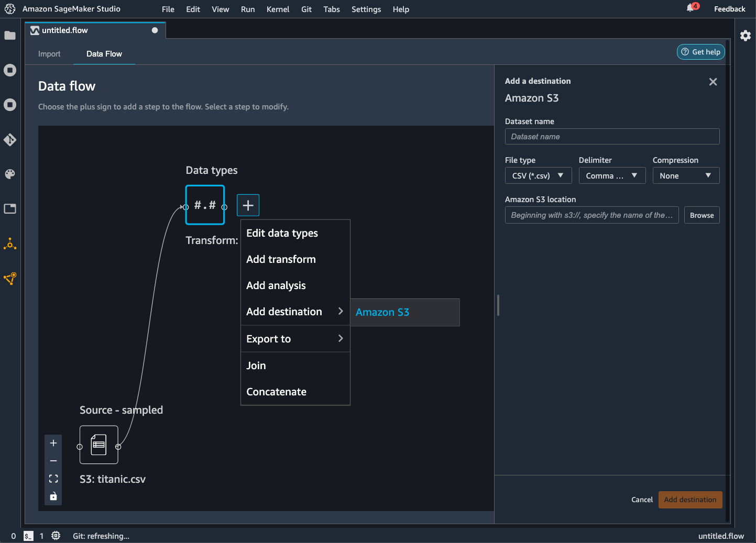Fit the flow view to screen
This screenshot has height=543, width=756.
pyautogui.click(x=53, y=479)
